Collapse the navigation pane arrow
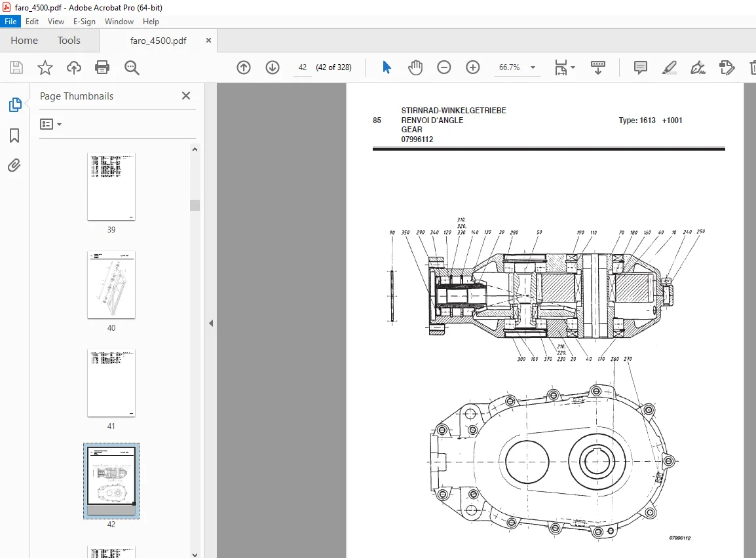 211,324
